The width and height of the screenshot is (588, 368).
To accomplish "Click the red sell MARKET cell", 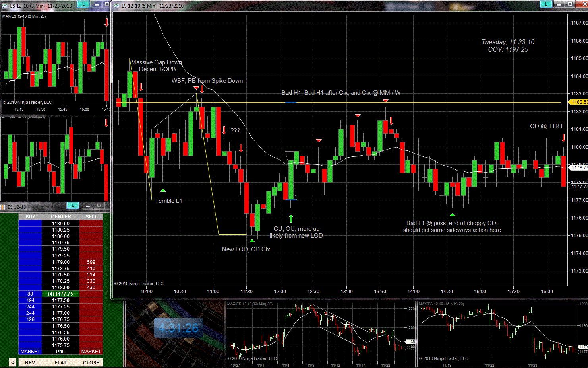I will 91,352.
